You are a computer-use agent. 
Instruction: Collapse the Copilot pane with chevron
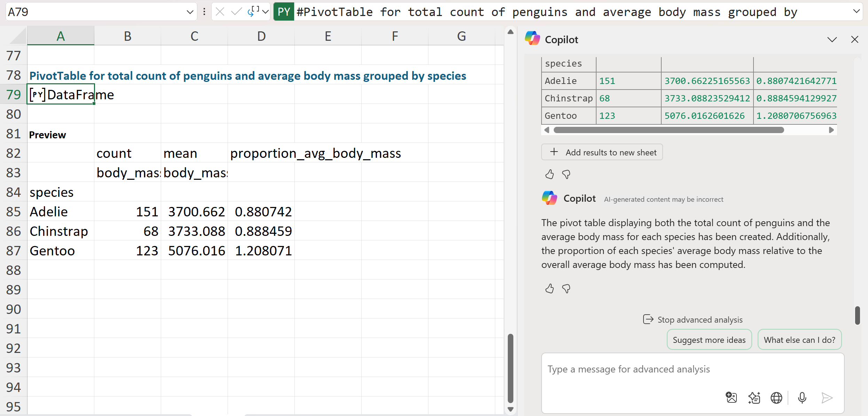click(832, 39)
